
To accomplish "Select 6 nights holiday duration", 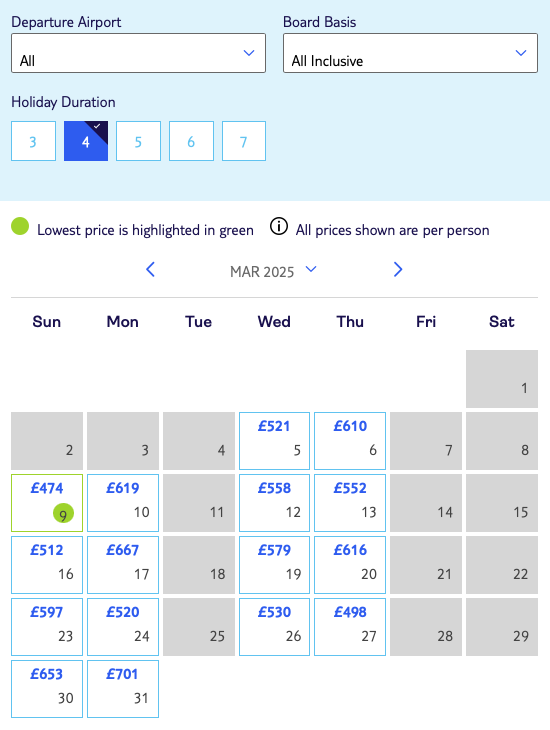I will click(191, 141).
